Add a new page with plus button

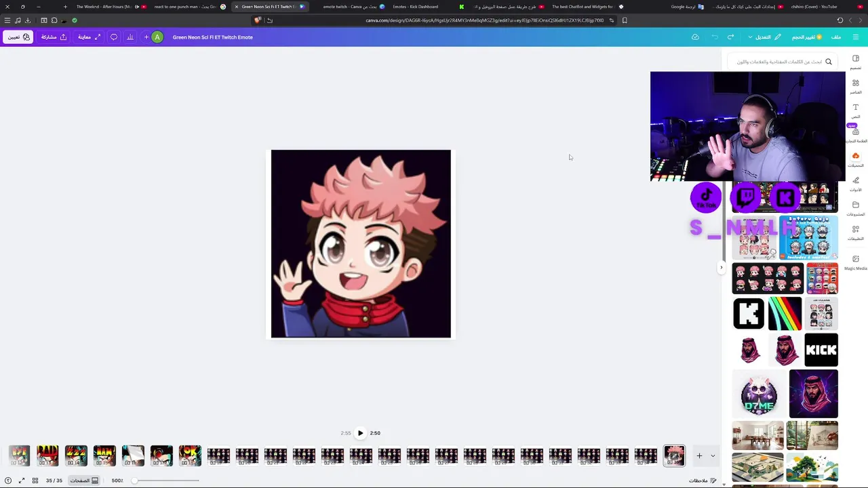pyautogui.click(x=699, y=456)
